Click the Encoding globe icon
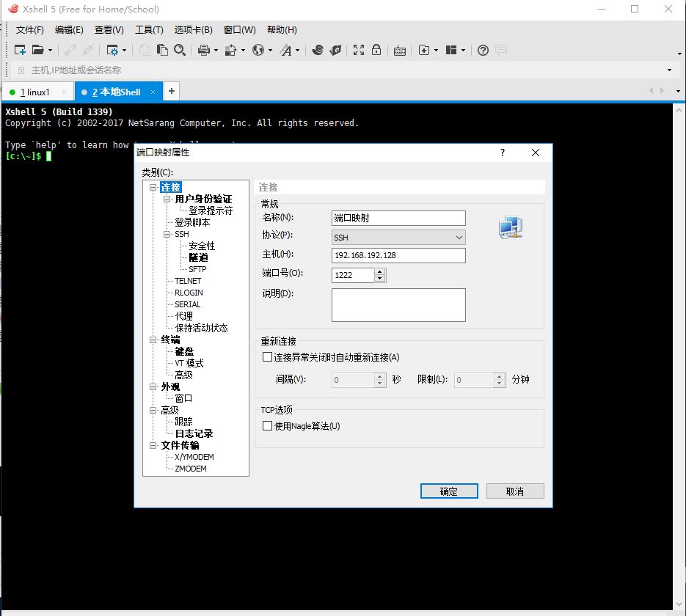686x616 pixels. point(258,51)
